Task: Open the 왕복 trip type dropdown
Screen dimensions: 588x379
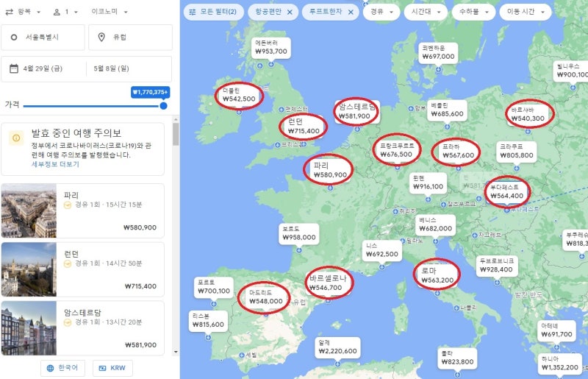Action: (x=23, y=12)
